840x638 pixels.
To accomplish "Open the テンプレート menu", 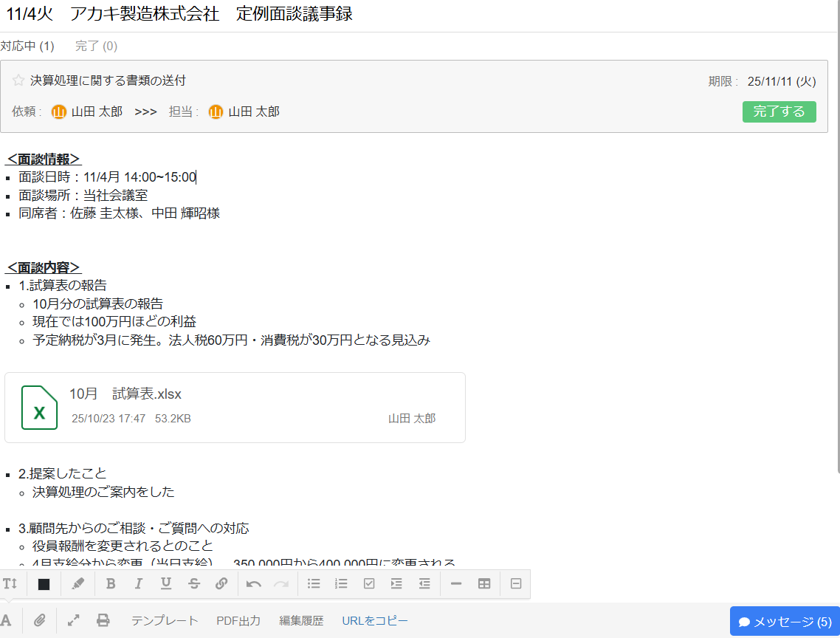I will (x=165, y=621).
